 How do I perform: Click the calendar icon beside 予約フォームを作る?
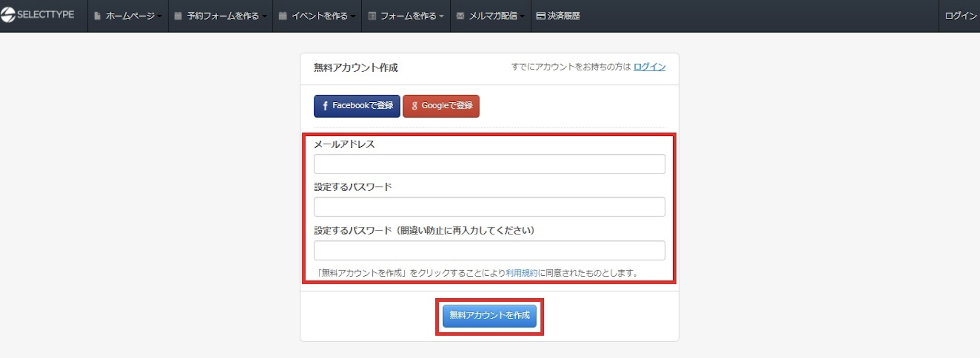[178, 16]
